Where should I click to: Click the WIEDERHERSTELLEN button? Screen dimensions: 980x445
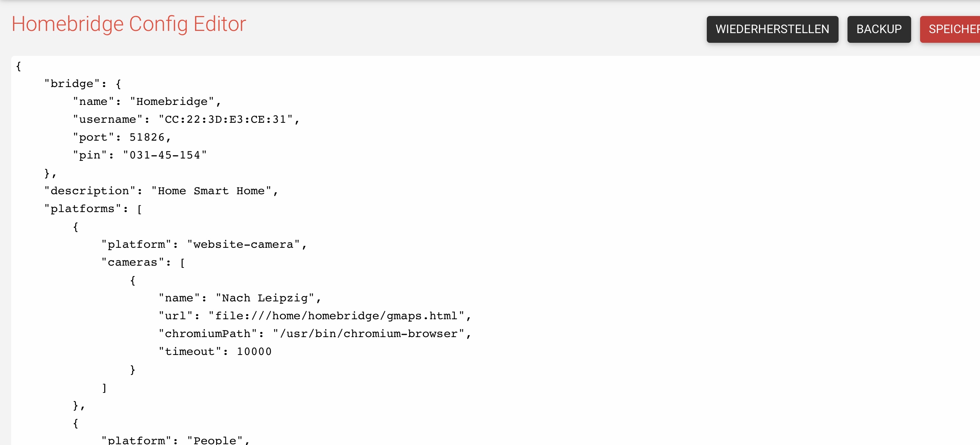[x=772, y=29]
